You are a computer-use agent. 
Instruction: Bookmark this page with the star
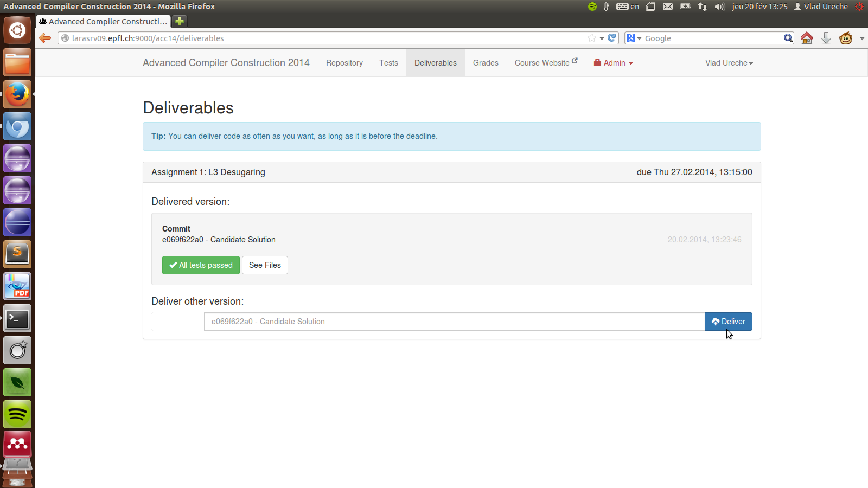592,38
